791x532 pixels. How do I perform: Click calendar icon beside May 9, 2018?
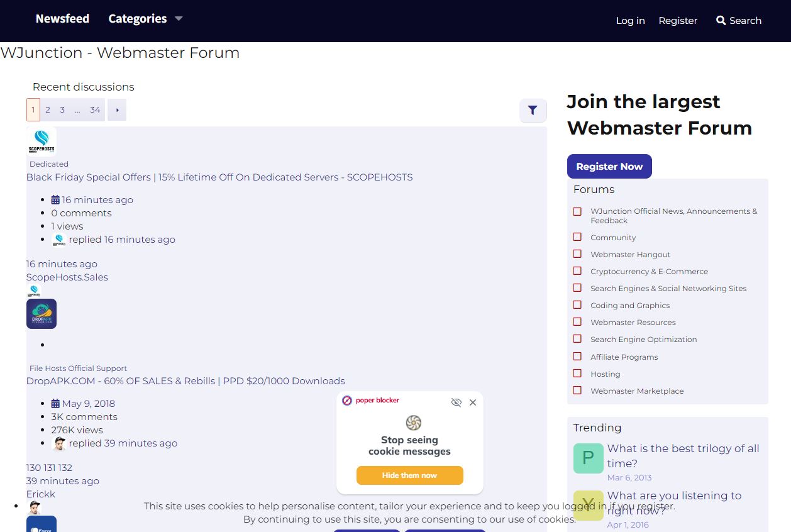tap(55, 404)
